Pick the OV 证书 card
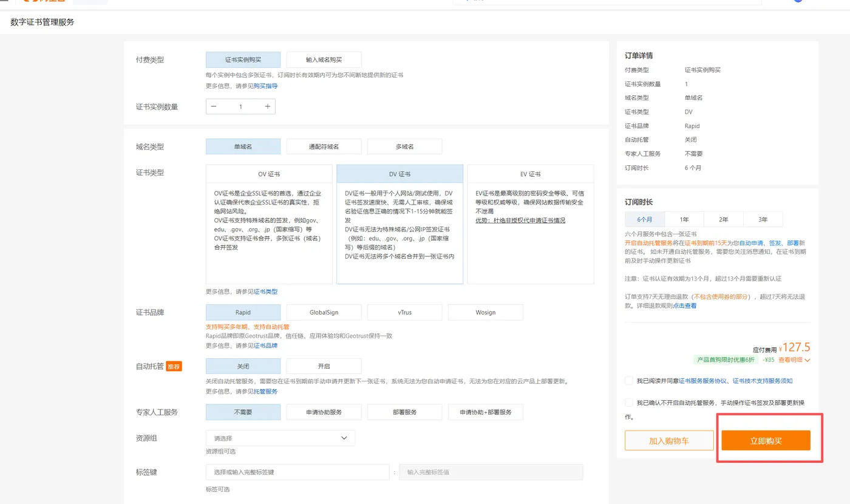Image resolution: width=850 pixels, height=504 pixels. (270, 224)
